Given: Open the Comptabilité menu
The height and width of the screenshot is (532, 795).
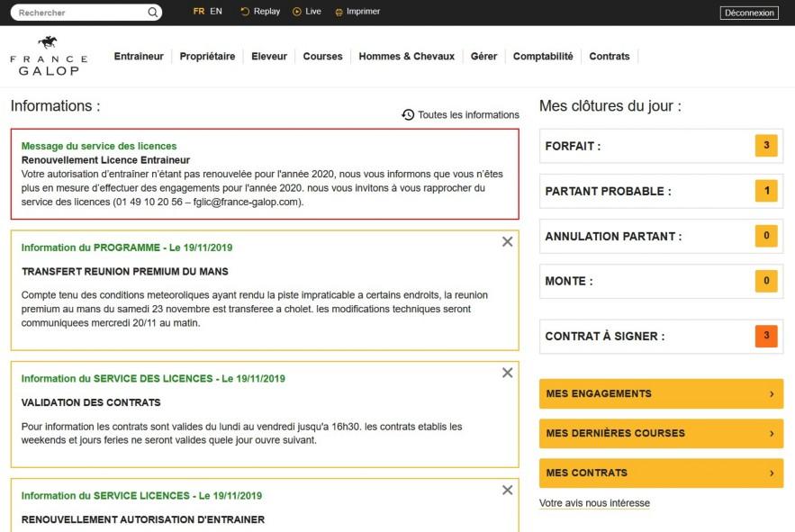Looking at the screenshot, I should 542,55.
